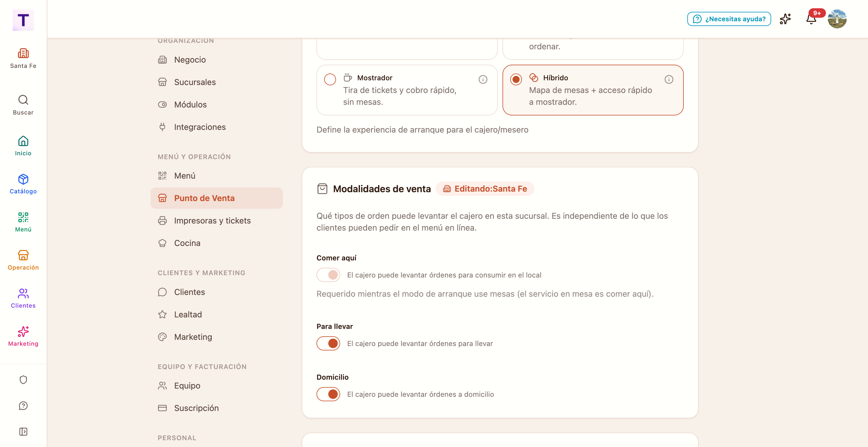Select the Mostrador radio option
Viewport: 868px width, 447px height.
click(330, 79)
